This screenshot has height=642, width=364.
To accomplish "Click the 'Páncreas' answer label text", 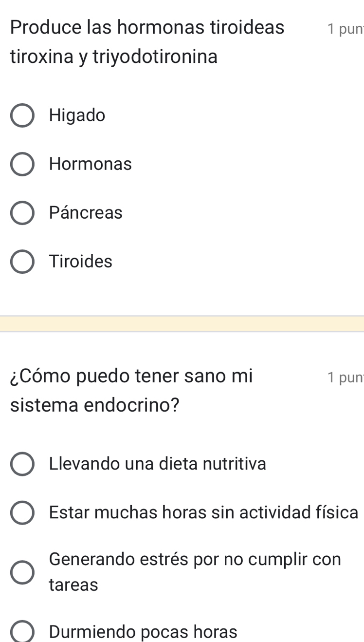I will [x=86, y=213].
